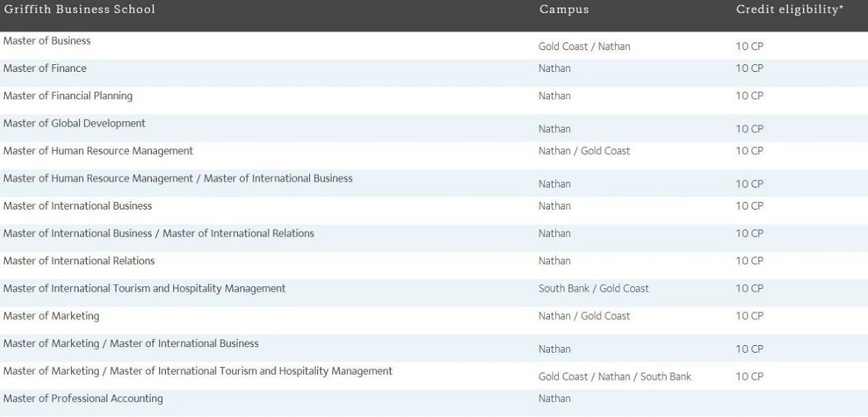The width and height of the screenshot is (868, 417).
Task: Click the South Bank / Gold Coast campus cell
Action: [x=593, y=288]
